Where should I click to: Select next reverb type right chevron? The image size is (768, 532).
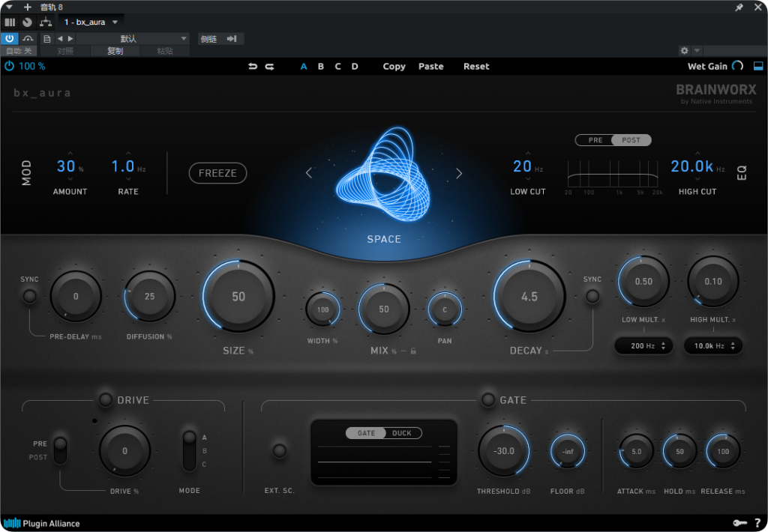click(459, 173)
